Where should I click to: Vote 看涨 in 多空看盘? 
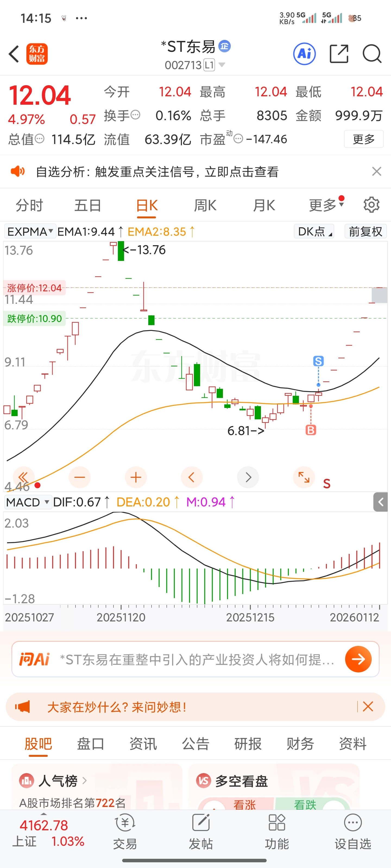(x=244, y=805)
